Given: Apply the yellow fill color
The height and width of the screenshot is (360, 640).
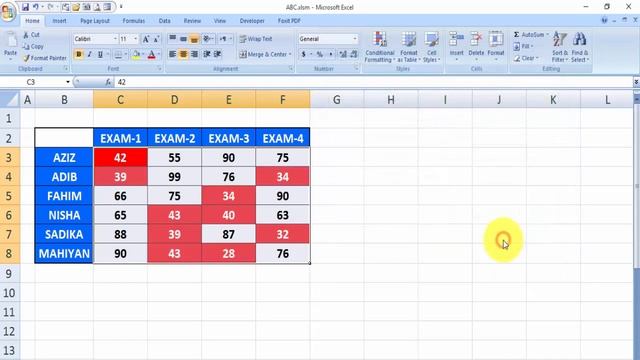Looking at the screenshot, I should pos(136,54).
